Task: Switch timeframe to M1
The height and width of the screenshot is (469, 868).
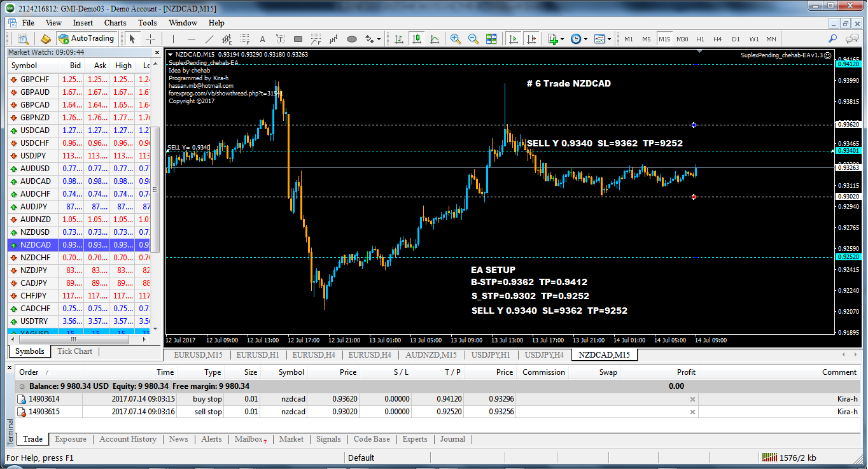Action: point(629,39)
